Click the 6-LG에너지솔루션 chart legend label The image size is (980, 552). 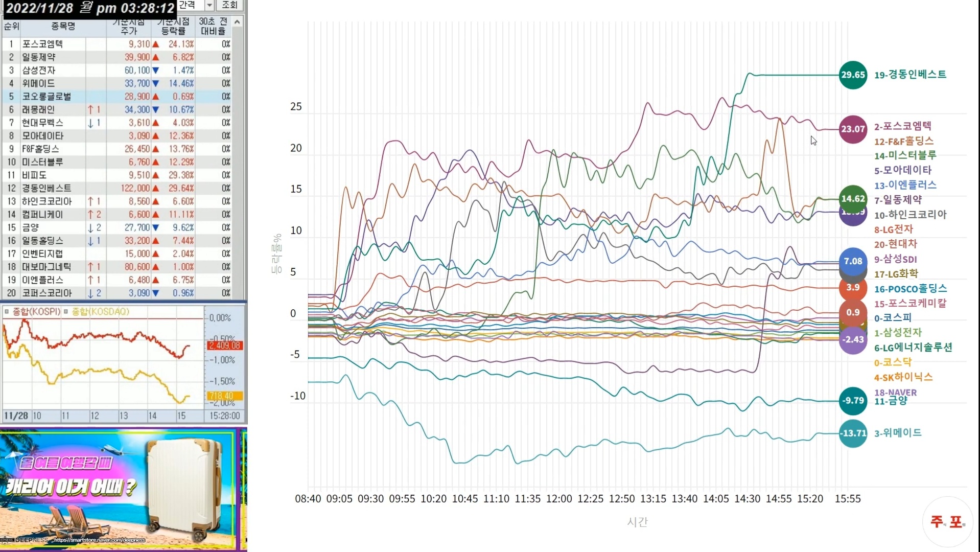[x=913, y=348]
